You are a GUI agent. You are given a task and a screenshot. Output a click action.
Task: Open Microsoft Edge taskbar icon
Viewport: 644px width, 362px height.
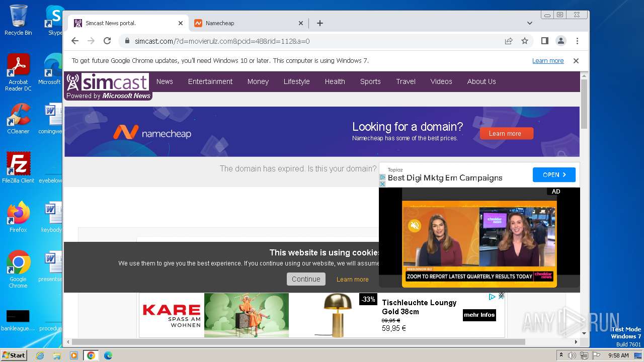pos(108,355)
